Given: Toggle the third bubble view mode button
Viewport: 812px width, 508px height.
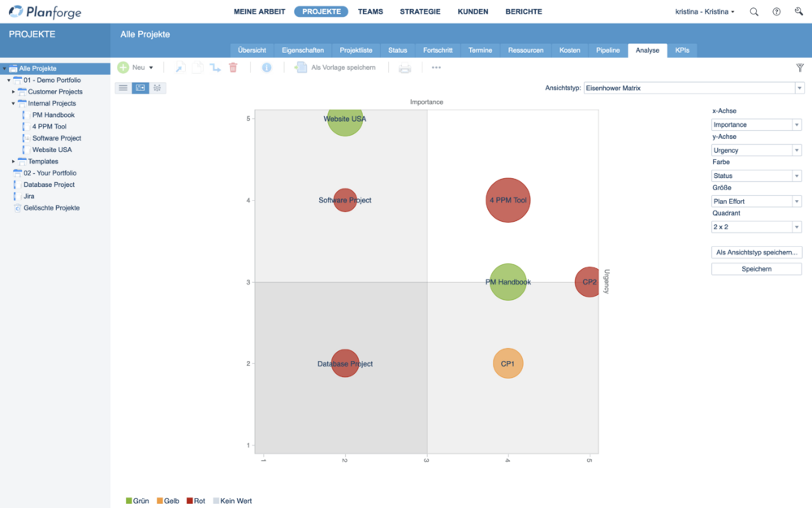Looking at the screenshot, I should click(158, 88).
